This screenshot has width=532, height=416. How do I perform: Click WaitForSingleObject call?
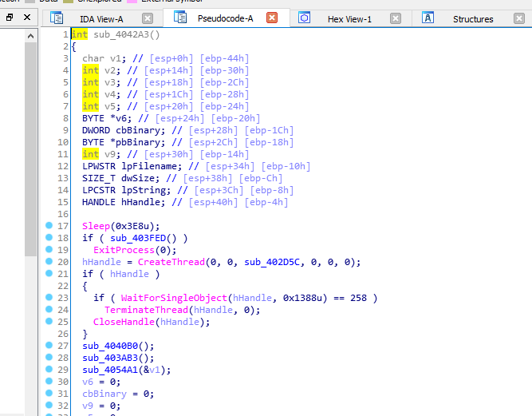coord(174,298)
